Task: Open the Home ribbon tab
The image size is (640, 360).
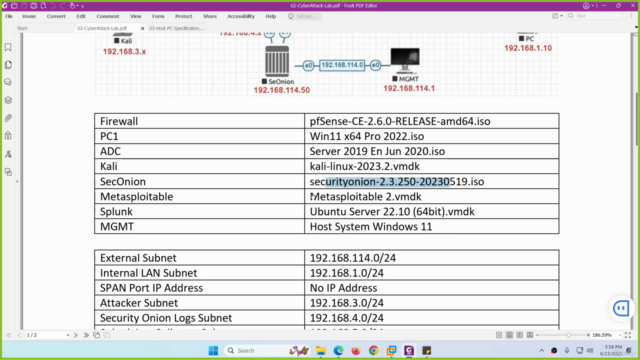Action: (29, 16)
